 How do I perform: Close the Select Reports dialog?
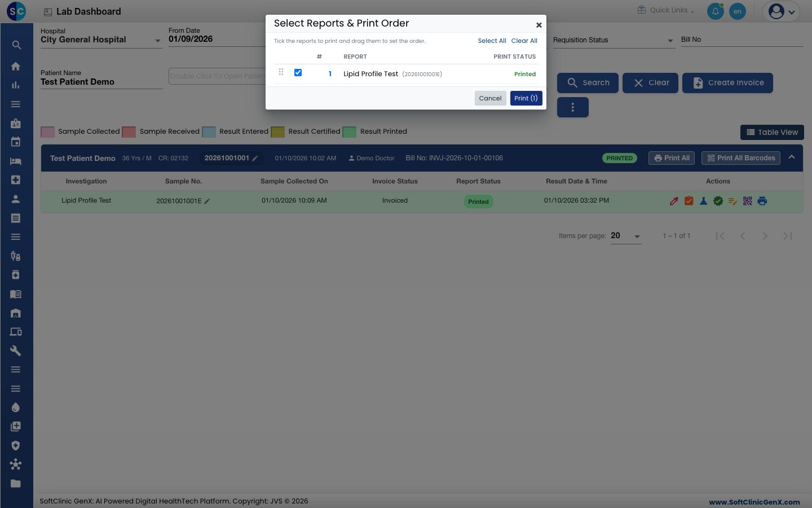tap(539, 25)
